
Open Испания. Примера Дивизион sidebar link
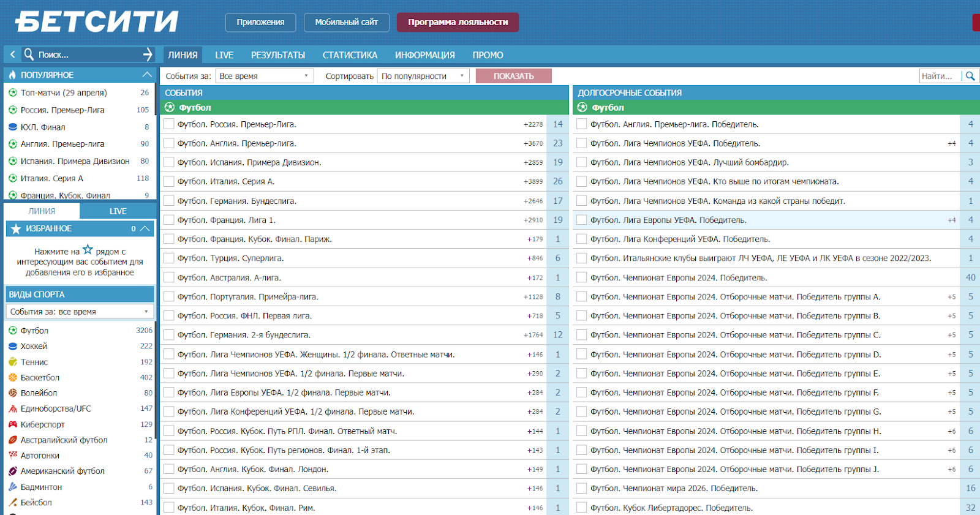[75, 161]
